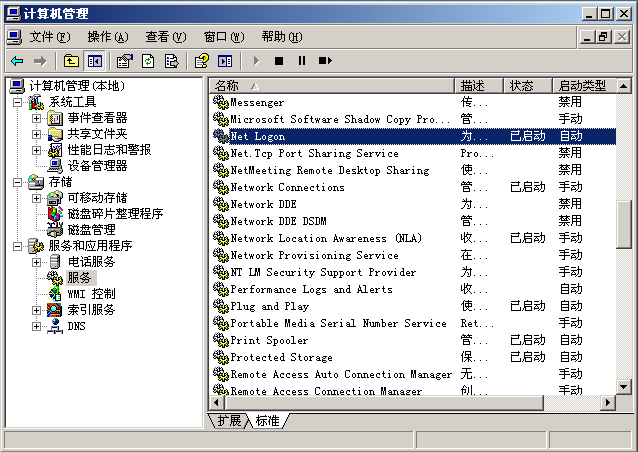Select 设备管理器 in the tree
Viewport: 638px width, 452px height.
(x=97, y=166)
